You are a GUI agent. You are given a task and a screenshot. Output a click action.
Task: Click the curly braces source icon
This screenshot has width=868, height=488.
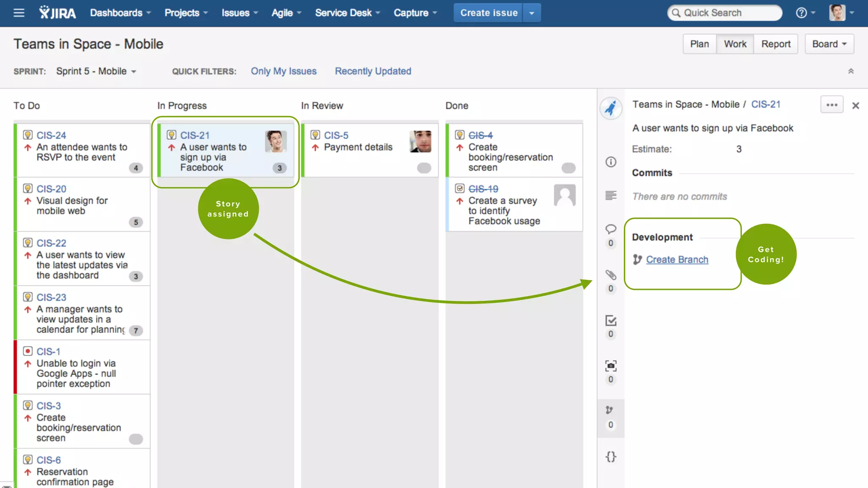point(611,457)
